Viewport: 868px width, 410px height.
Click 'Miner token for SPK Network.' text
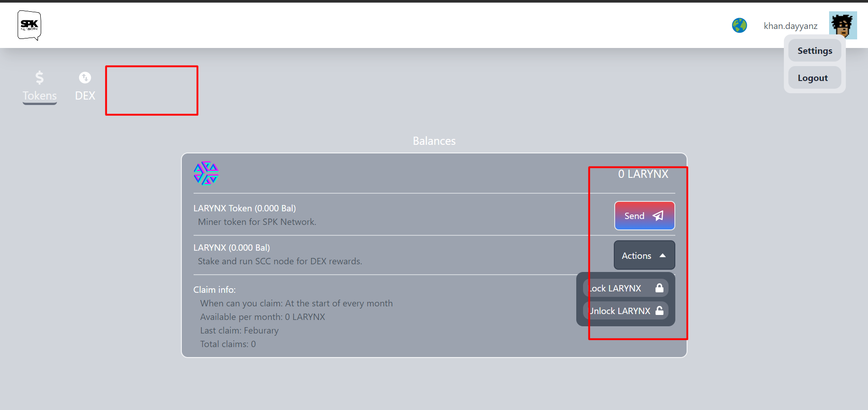click(x=257, y=222)
